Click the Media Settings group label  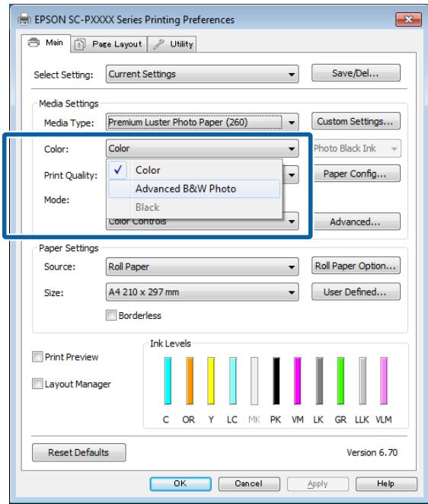pos(69,104)
